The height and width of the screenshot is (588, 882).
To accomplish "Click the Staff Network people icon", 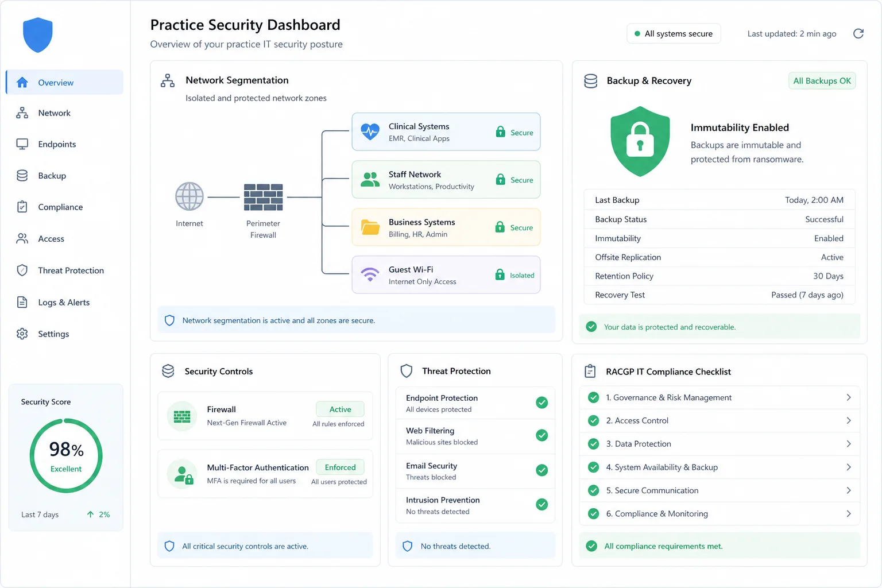I will tap(370, 180).
